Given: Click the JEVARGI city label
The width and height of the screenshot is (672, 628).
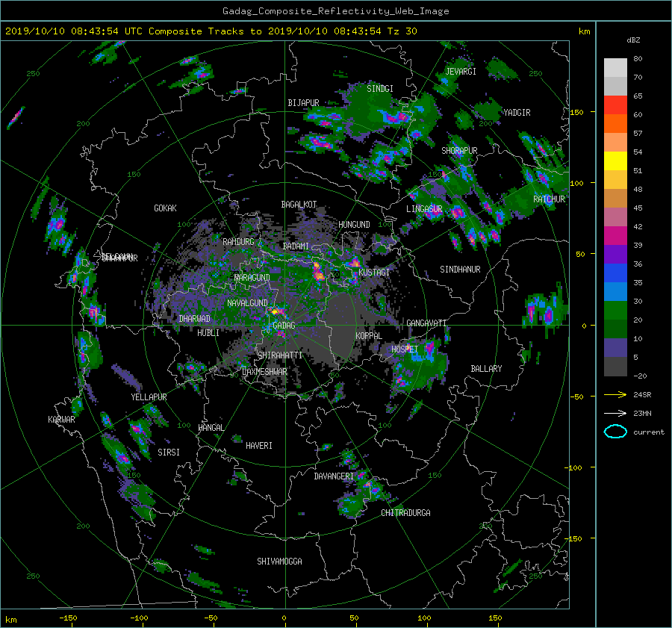Looking at the screenshot, I should click(461, 72).
